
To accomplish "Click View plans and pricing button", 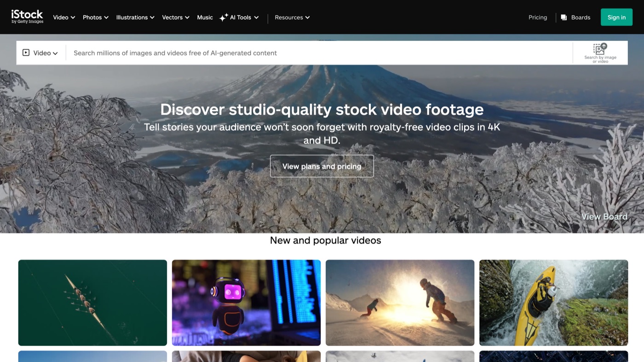I will click(322, 166).
